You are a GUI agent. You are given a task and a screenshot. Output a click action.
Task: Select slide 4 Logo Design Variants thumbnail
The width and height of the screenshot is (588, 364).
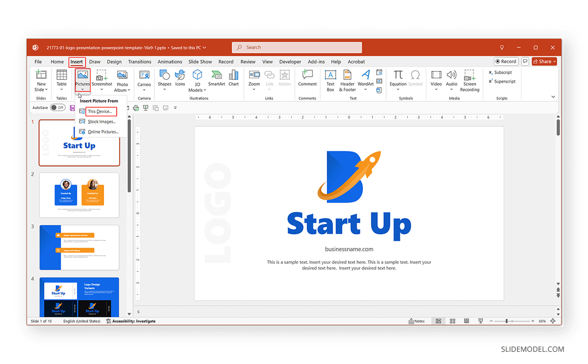pyautogui.click(x=79, y=297)
